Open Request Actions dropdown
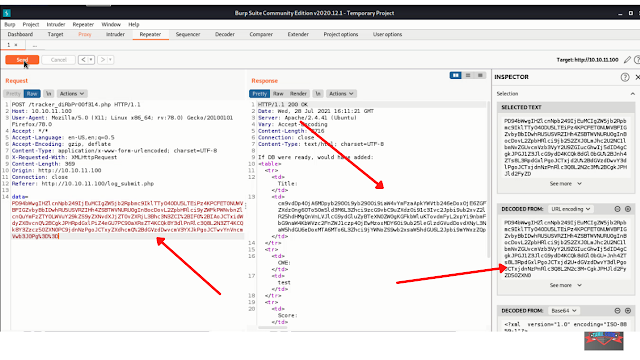This screenshot has height=360, width=640. tap(71, 93)
